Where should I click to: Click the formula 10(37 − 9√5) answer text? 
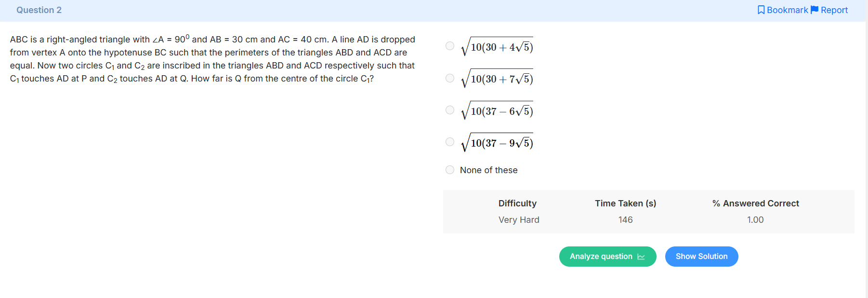click(x=497, y=142)
